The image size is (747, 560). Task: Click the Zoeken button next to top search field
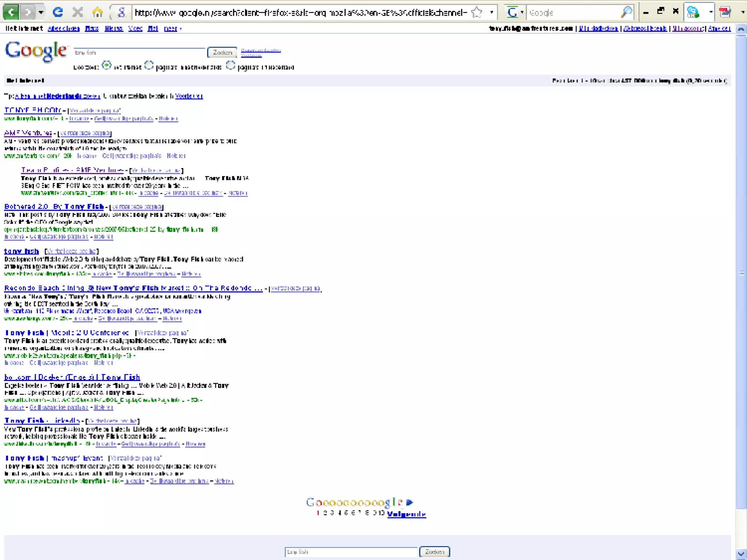pos(222,52)
